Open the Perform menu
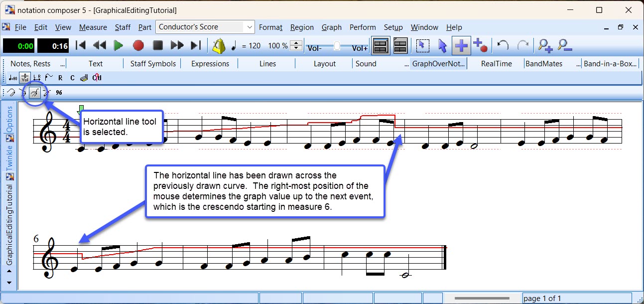Image resolution: width=644 pixels, height=304 pixels. (x=363, y=27)
